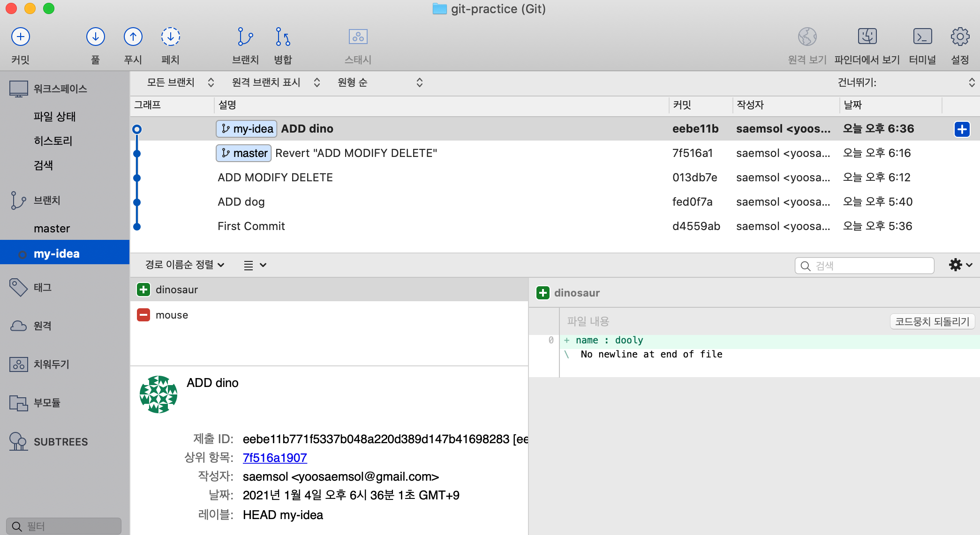Open the Branch (브랜치) tool in toolbar
This screenshot has width=980, height=535.
pos(245,37)
